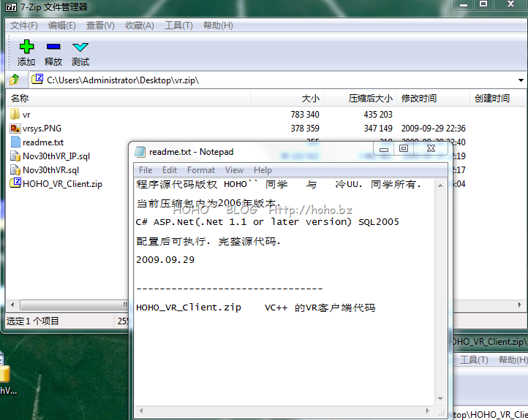Open the Notepad View menu

(234, 170)
